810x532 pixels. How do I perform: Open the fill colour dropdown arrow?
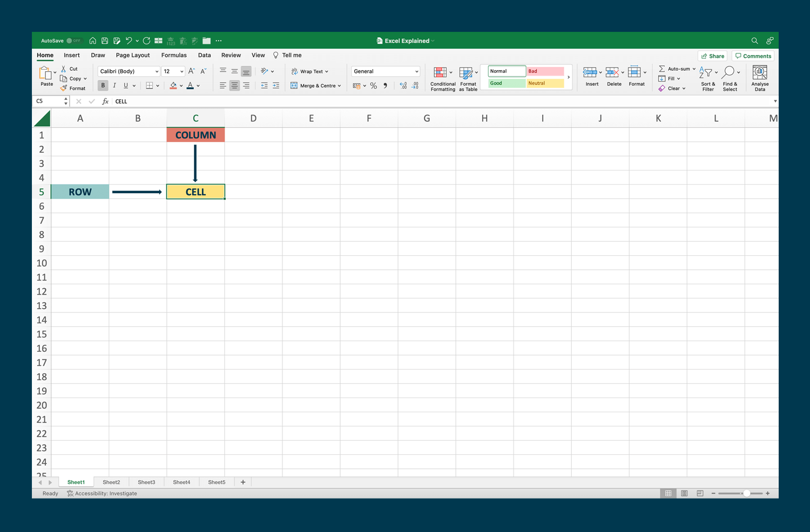(x=181, y=85)
